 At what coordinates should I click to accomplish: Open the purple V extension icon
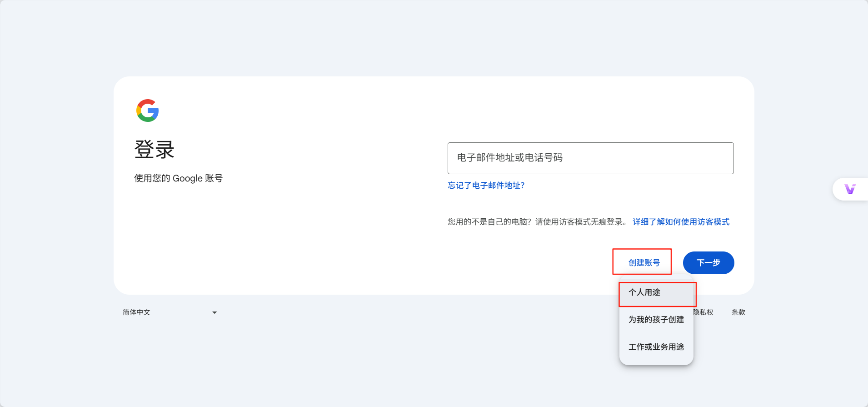pyautogui.click(x=850, y=189)
